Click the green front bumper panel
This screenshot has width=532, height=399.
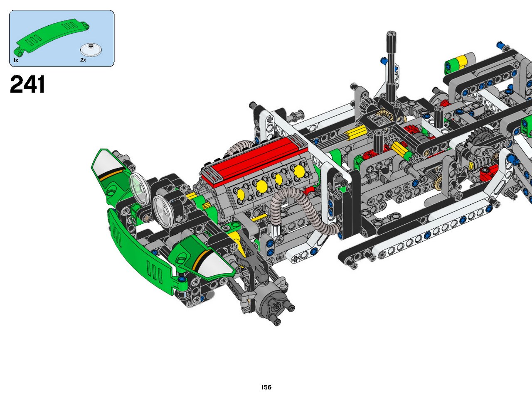point(141,253)
